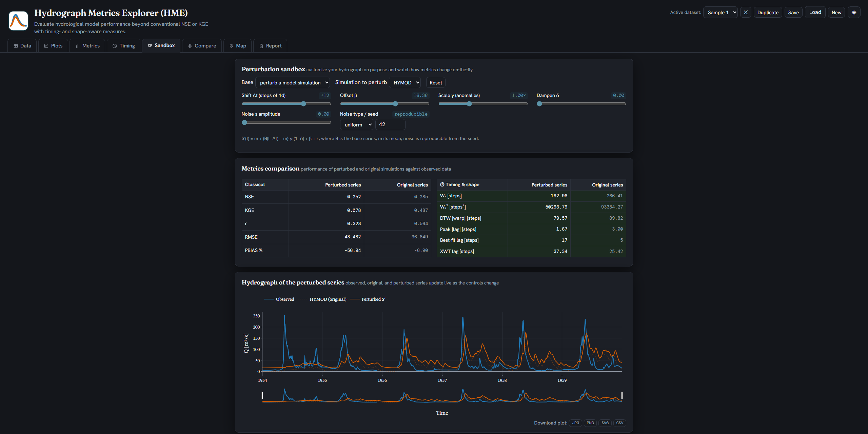Click the clock icon in Timing & shape header
Image resolution: width=868 pixels, height=434 pixels.
coord(442,184)
